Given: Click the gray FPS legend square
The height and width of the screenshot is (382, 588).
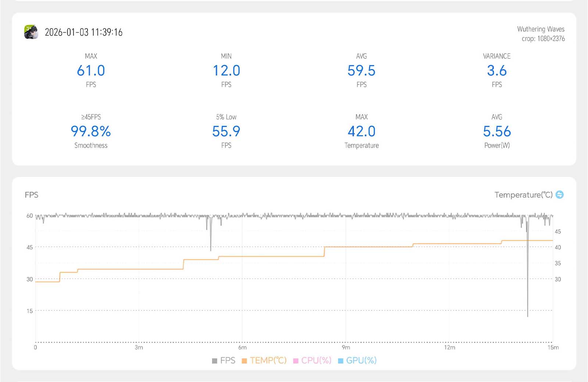Looking at the screenshot, I should [x=215, y=361].
